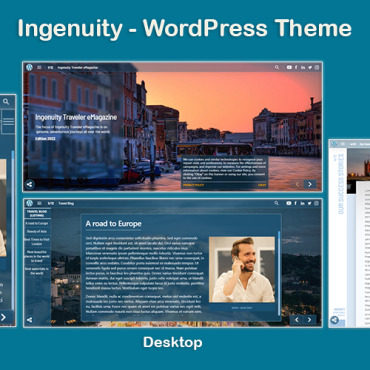Viewport: 370px width, 370px height.
Task: Go to next slide in the Venice eMagazine preview
Action: (x=310, y=184)
